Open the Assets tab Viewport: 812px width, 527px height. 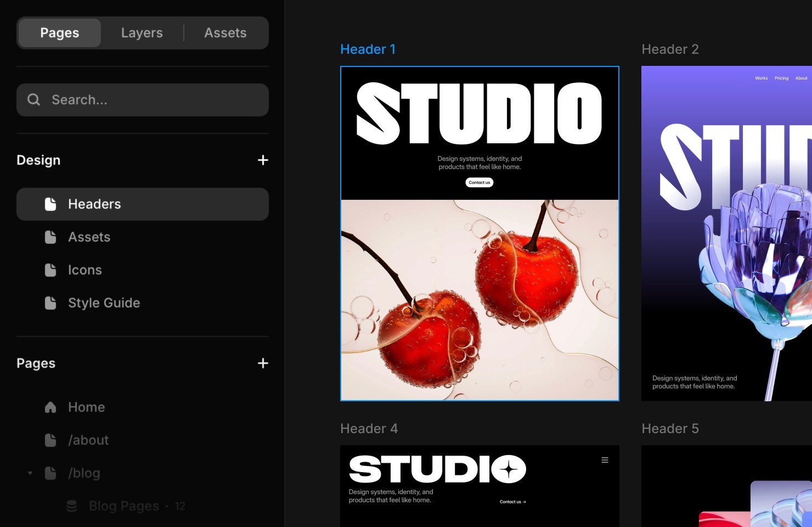(x=225, y=32)
